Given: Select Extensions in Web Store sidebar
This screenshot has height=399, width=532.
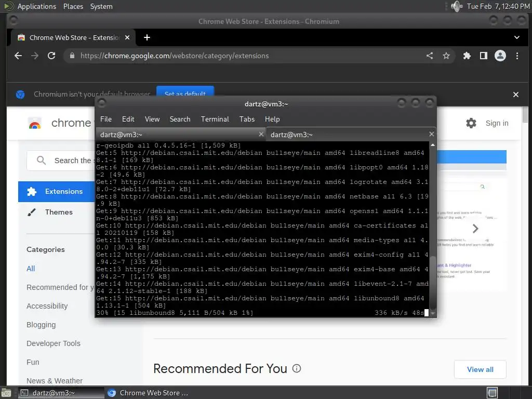Looking at the screenshot, I should click(57, 191).
